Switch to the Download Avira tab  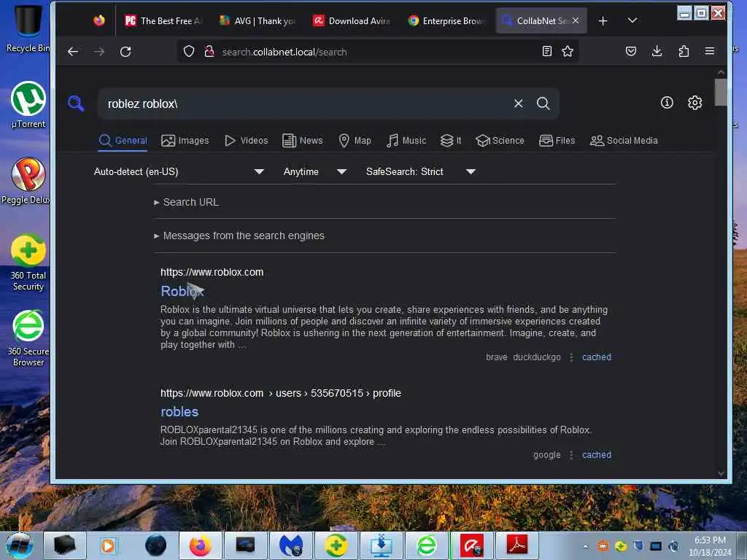351,21
